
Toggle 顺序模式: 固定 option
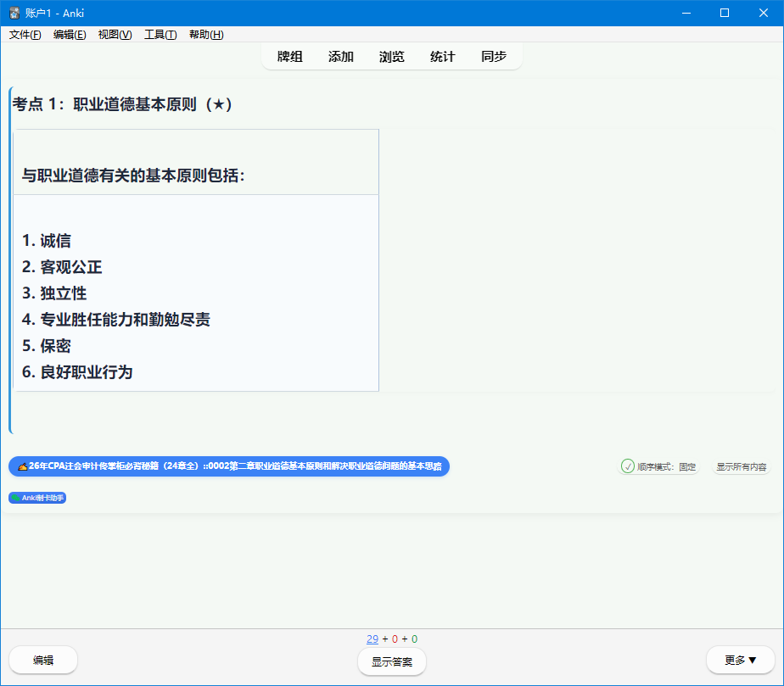(659, 466)
